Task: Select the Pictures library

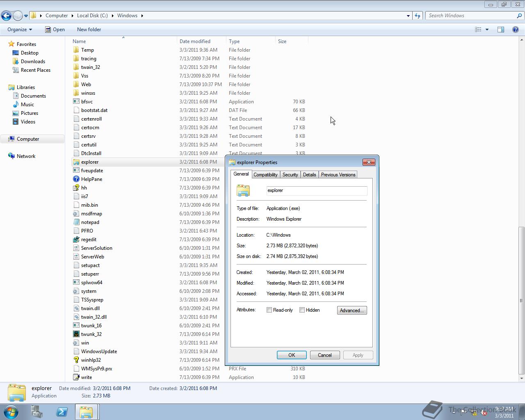Action: tap(30, 113)
